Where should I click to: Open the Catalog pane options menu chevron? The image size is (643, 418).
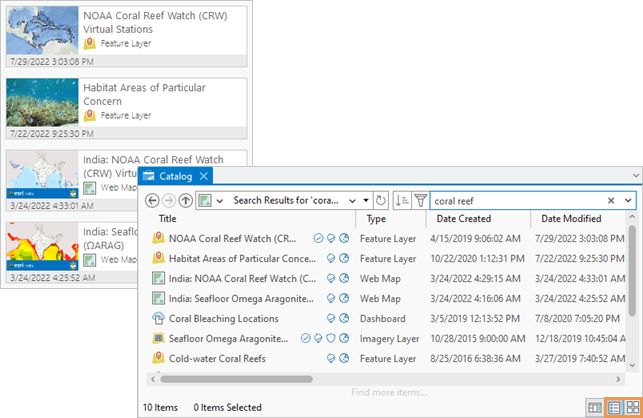click(635, 176)
